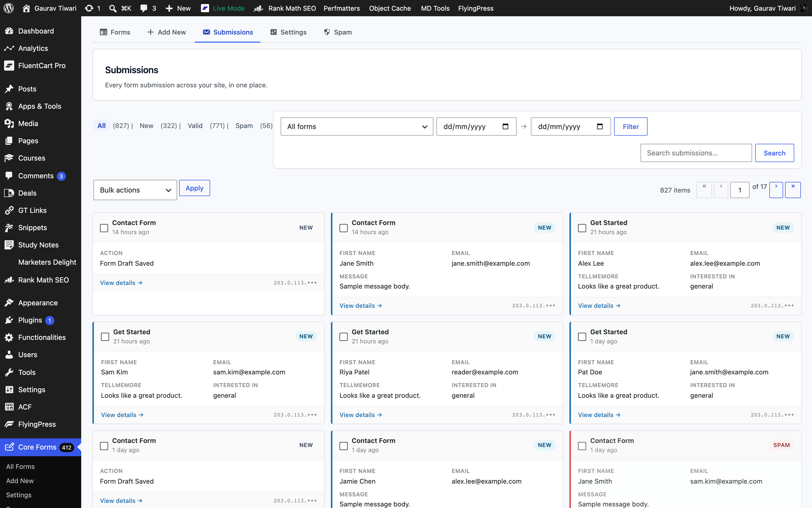Open Deals sidebar icon
Screen dimensions: 812x508
point(9,193)
